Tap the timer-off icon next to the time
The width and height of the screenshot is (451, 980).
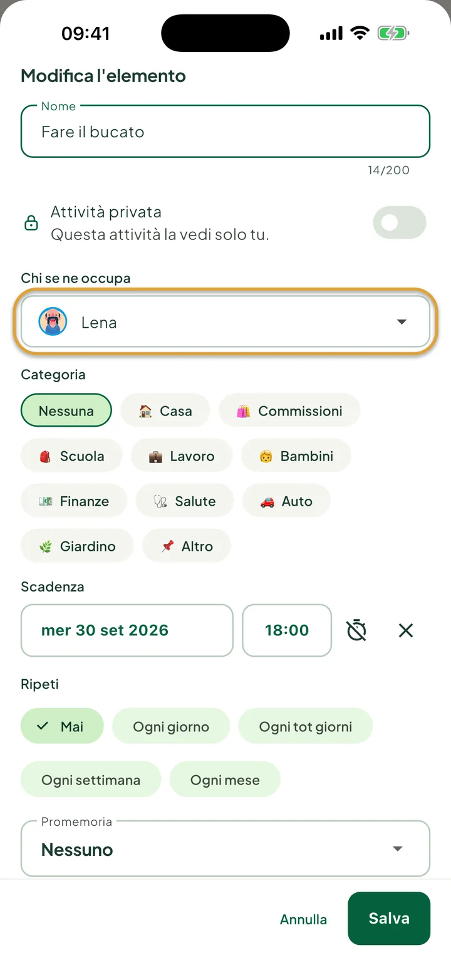tap(356, 630)
